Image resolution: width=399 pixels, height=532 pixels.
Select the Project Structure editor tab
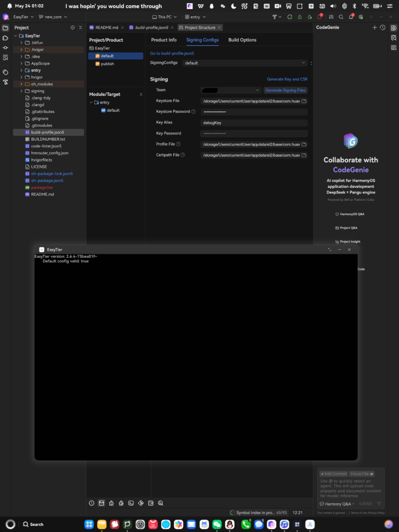tap(200, 27)
